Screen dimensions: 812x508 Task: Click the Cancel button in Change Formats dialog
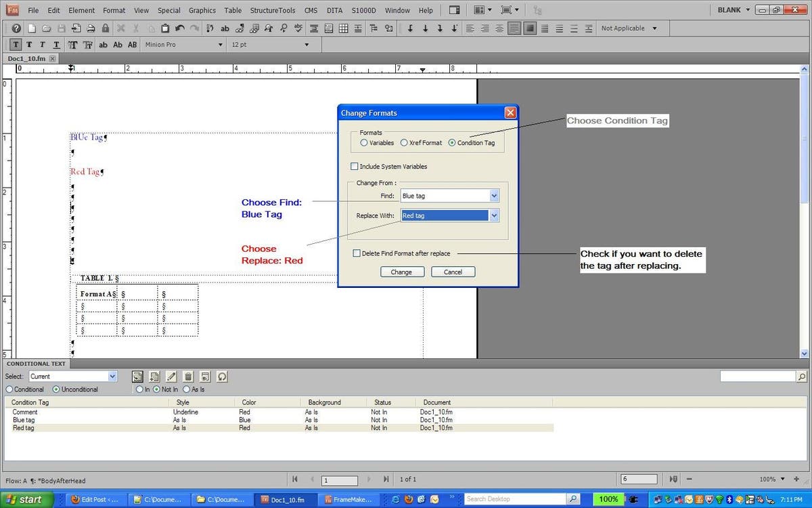[453, 271]
